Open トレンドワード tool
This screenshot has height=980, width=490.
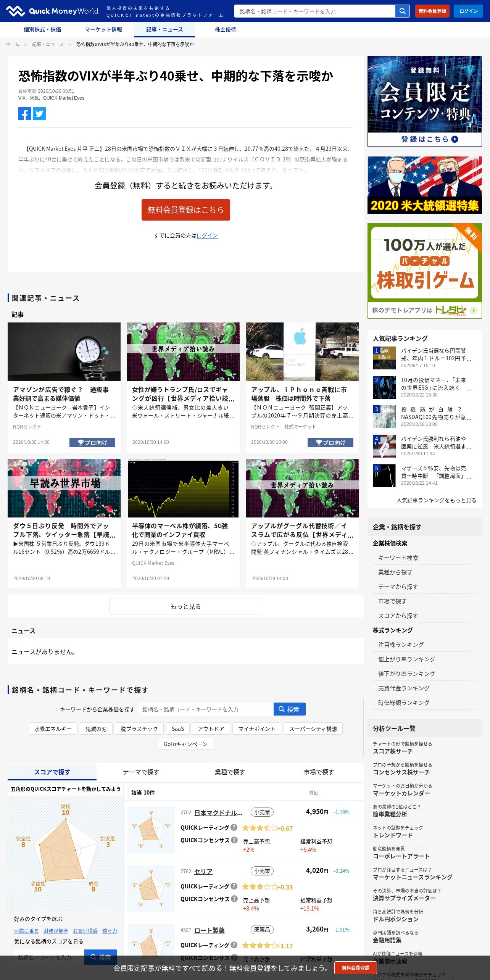pos(425,832)
